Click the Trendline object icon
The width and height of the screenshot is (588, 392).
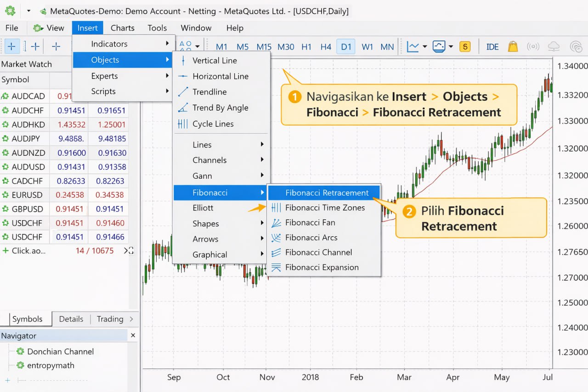click(183, 92)
